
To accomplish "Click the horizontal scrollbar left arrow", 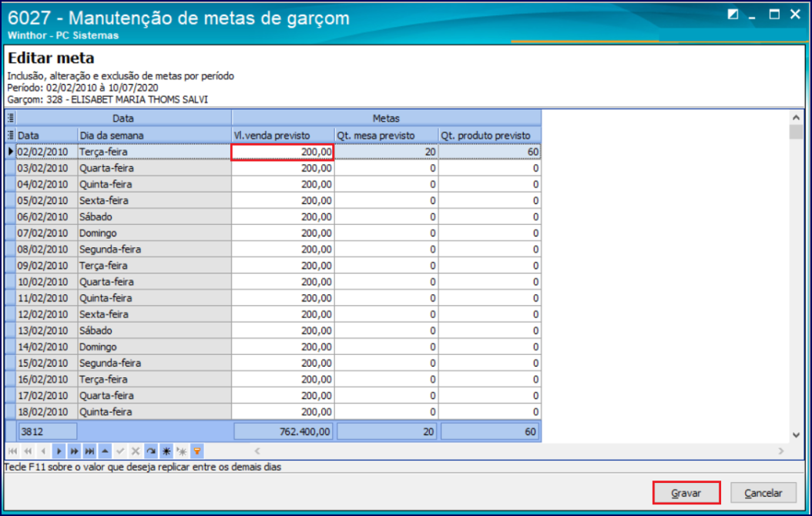I will pos(257,451).
